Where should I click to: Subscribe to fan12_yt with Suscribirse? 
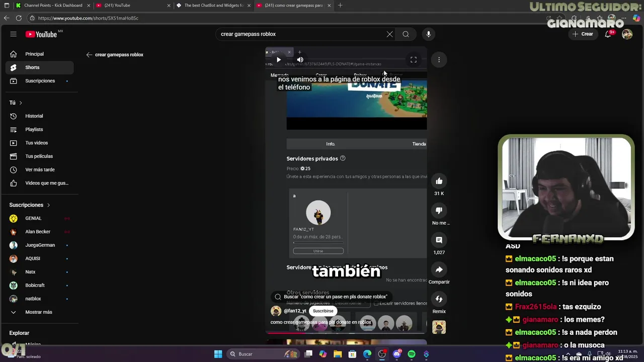[323, 311]
